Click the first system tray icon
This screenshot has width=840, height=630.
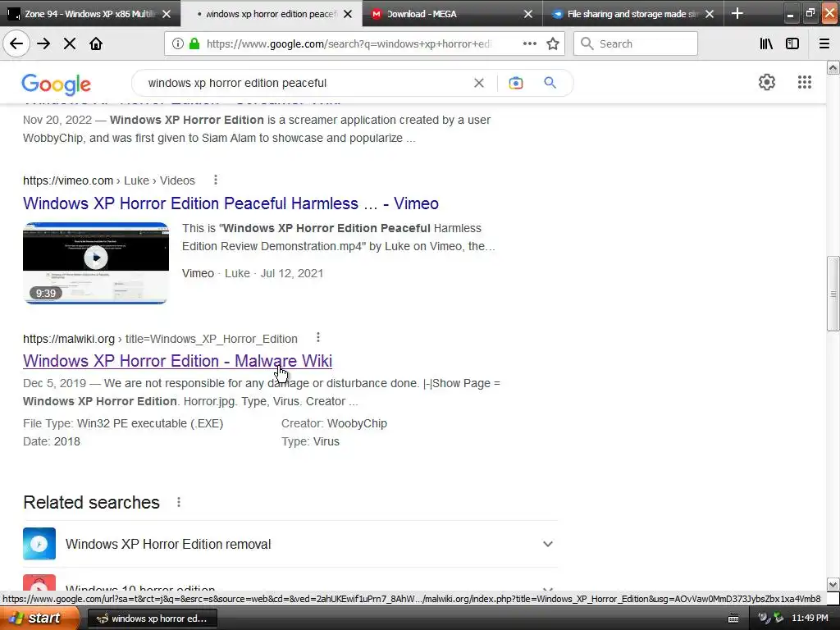click(x=765, y=619)
